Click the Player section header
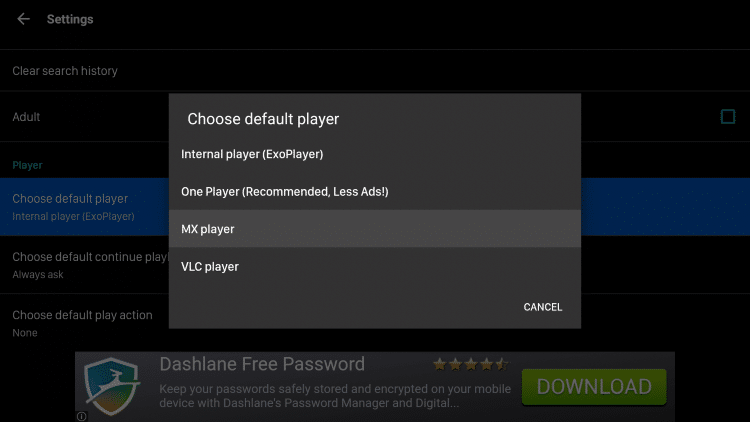 point(27,165)
